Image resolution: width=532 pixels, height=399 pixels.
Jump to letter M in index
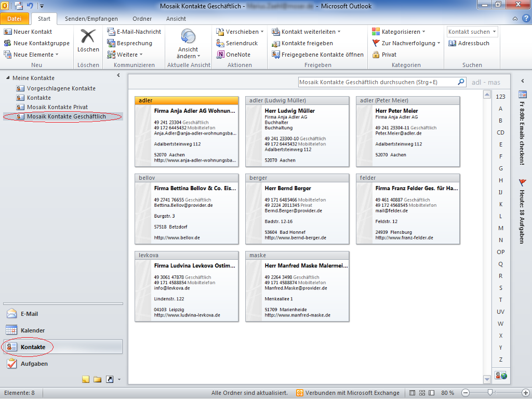[x=500, y=228]
